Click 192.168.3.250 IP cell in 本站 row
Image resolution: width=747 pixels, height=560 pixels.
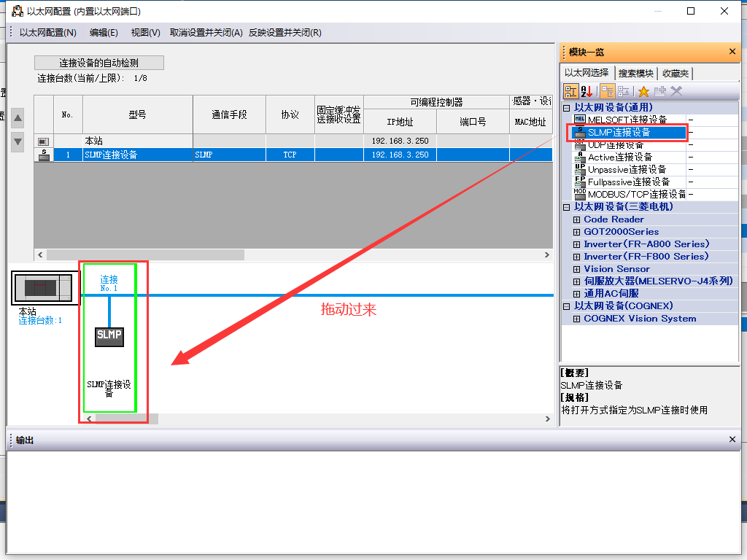click(x=400, y=141)
